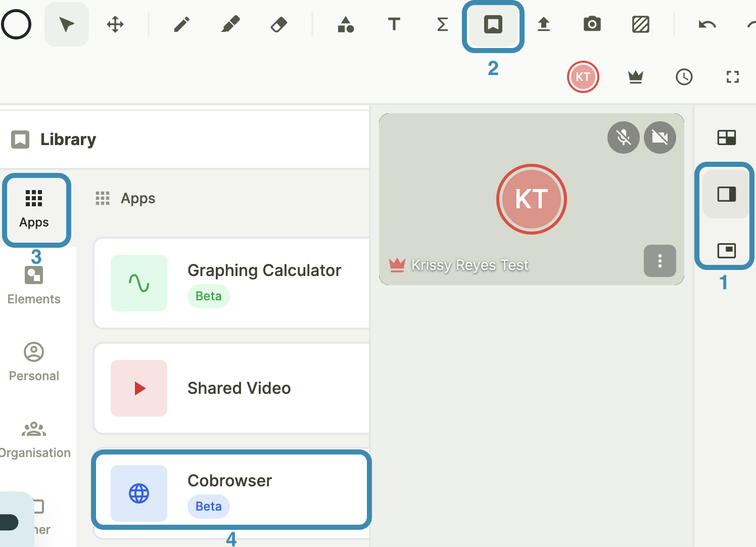Select the pointer arrow tool

(x=67, y=24)
